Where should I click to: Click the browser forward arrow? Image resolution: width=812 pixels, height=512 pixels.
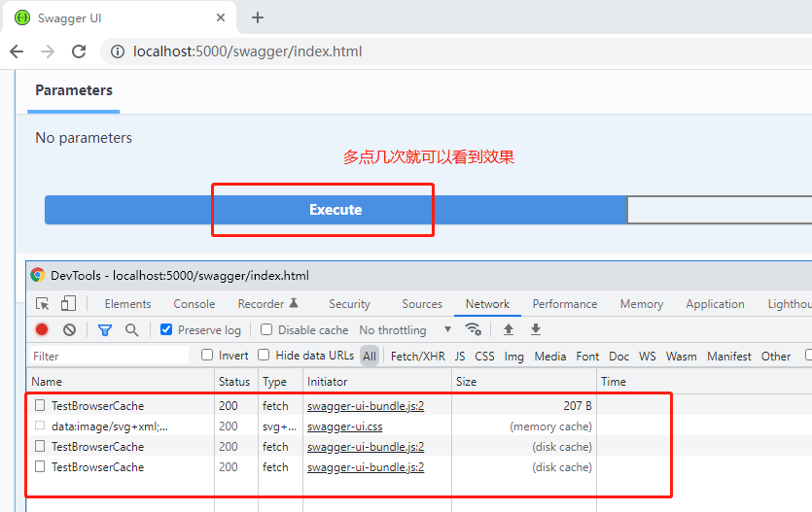[48, 51]
